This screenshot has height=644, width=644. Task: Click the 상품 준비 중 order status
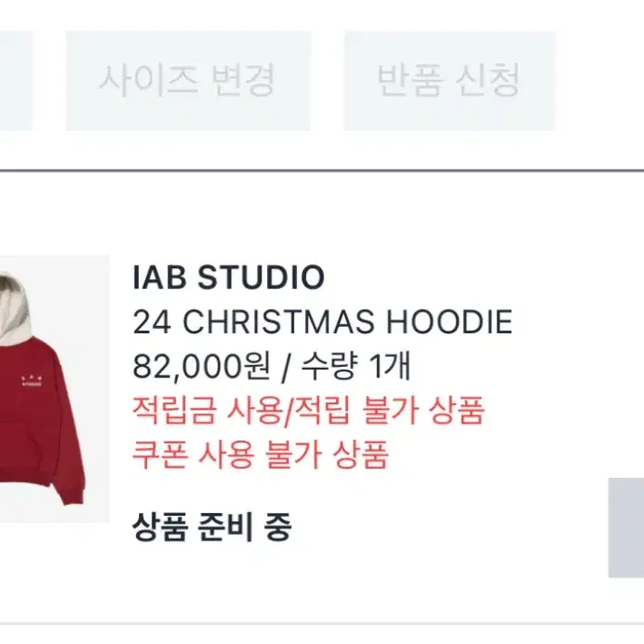212,527
